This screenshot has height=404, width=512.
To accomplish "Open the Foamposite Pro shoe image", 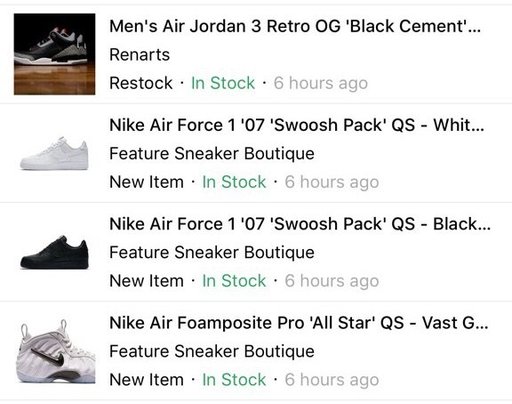I will pos(55,351).
